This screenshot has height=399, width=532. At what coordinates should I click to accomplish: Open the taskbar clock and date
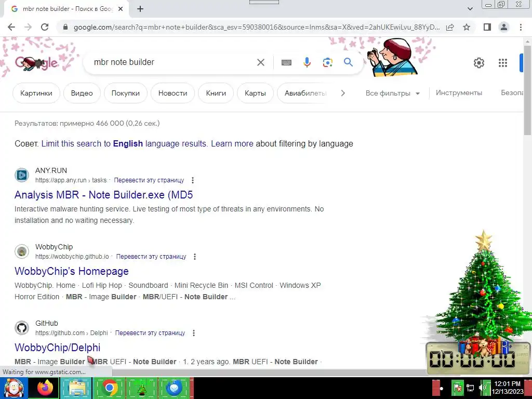point(508,388)
